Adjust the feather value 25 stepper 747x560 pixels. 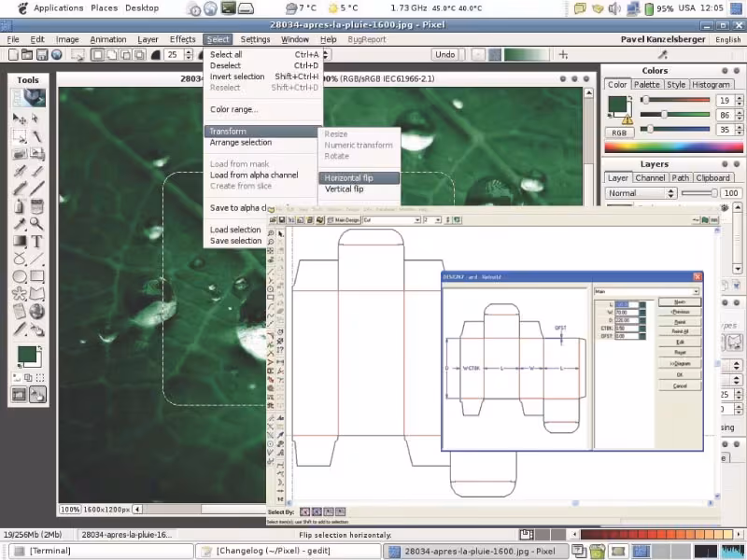pyautogui.click(x=189, y=55)
